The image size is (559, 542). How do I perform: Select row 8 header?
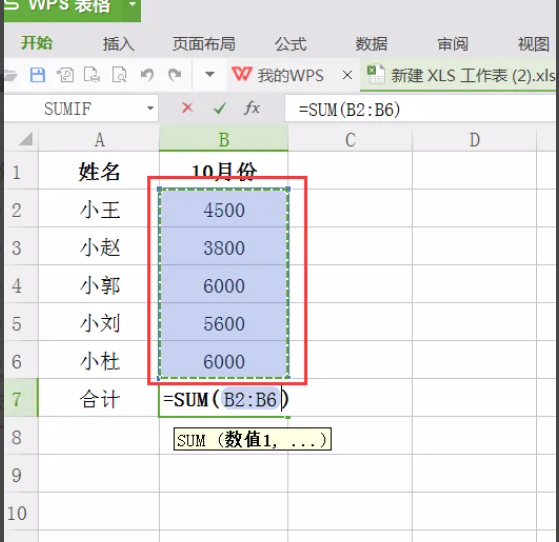point(21,436)
